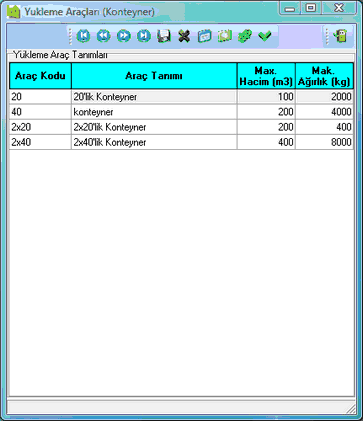
Task: Click the green puzzle-piece toolbar icon
Action: pyautogui.click(x=245, y=36)
